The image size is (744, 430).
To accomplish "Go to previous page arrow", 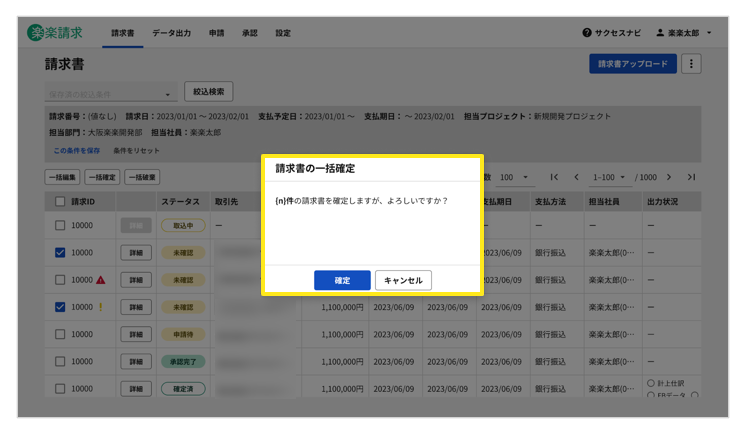I will click(576, 178).
